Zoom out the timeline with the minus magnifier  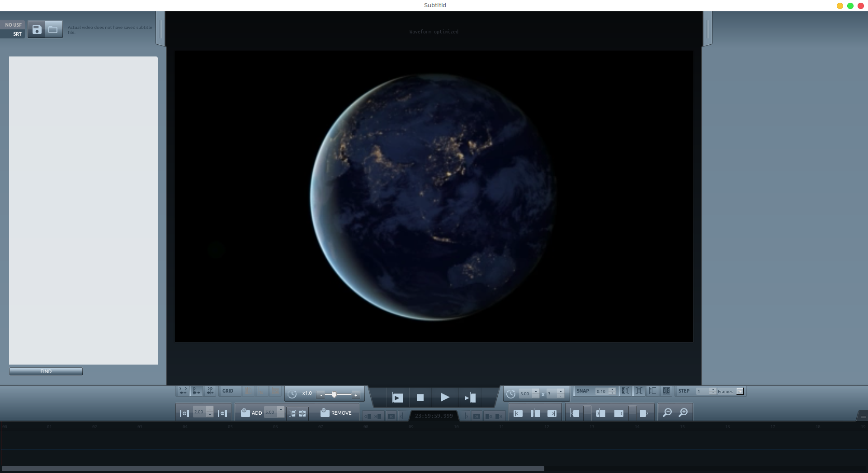coord(667,412)
